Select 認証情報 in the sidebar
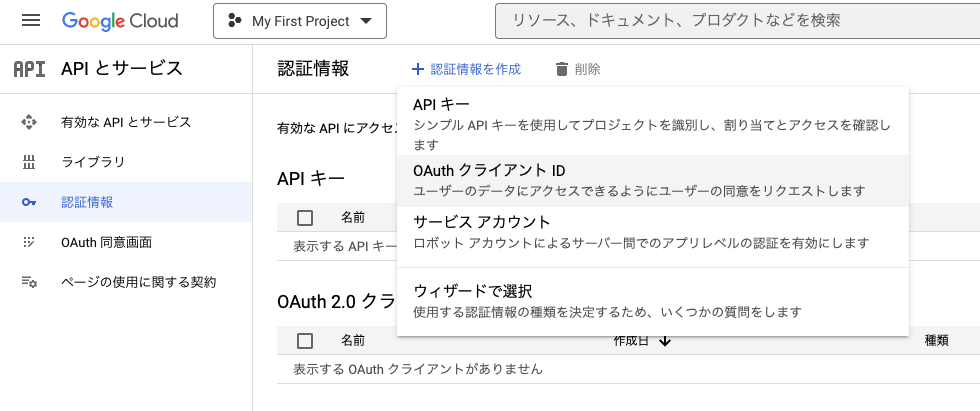The width and height of the screenshot is (980, 411). [x=126, y=202]
